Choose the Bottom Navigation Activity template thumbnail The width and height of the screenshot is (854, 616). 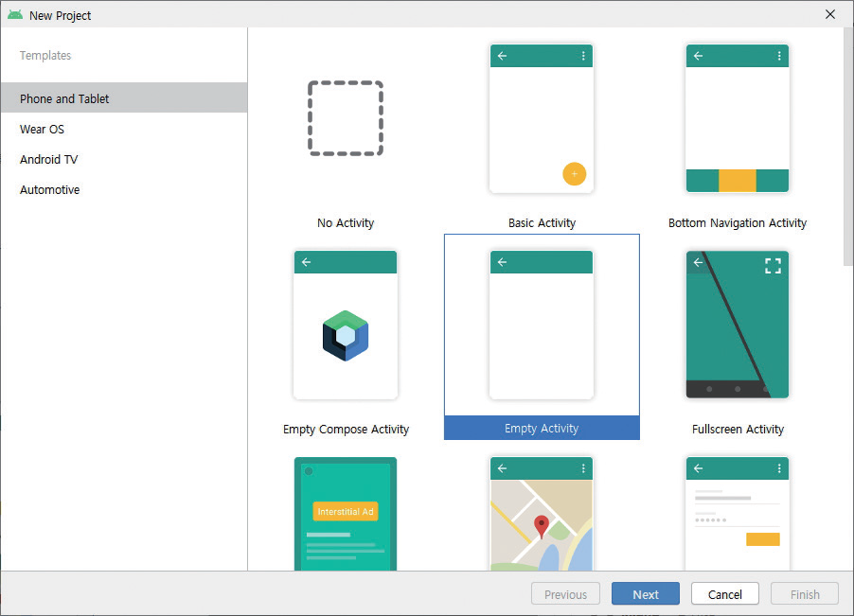tap(738, 118)
